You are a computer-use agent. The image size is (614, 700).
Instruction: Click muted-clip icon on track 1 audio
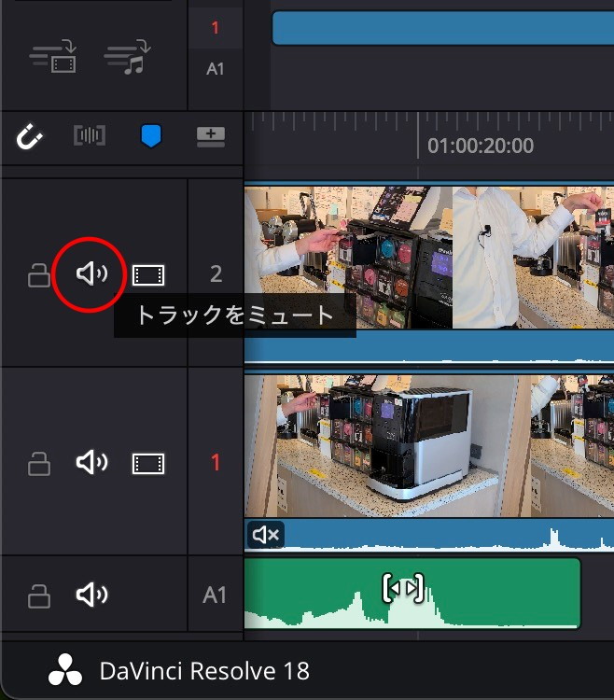tap(266, 535)
